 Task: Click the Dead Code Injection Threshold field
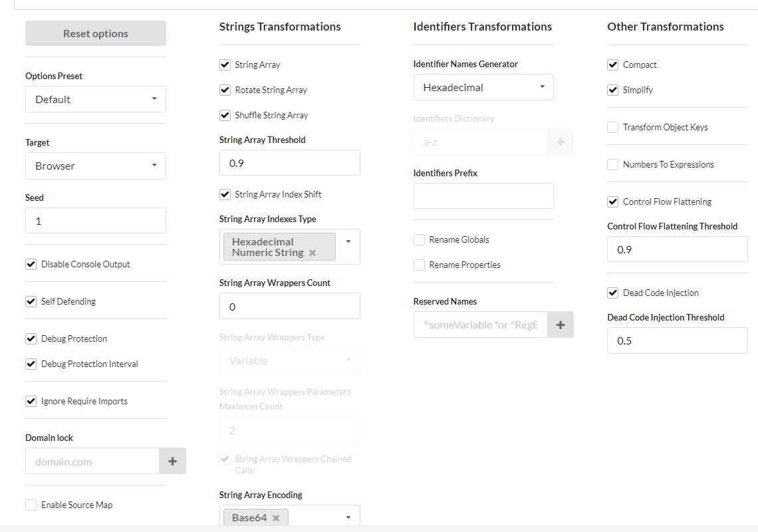tap(677, 340)
